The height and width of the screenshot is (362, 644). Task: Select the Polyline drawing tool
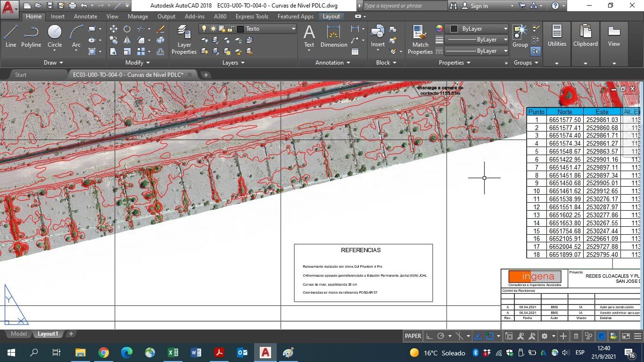31,36
